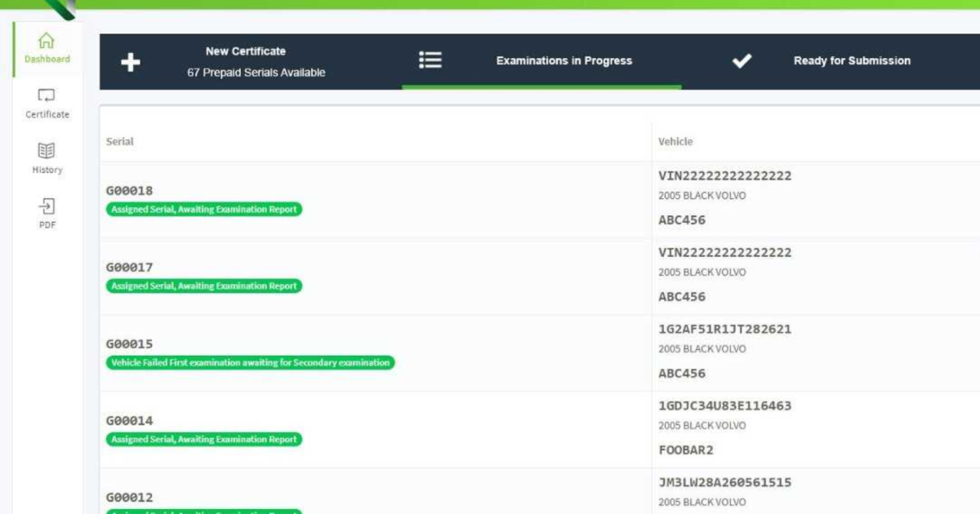Select the FOOBAR2 license plate text
980x514 pixels.
[x=685, y=450]
